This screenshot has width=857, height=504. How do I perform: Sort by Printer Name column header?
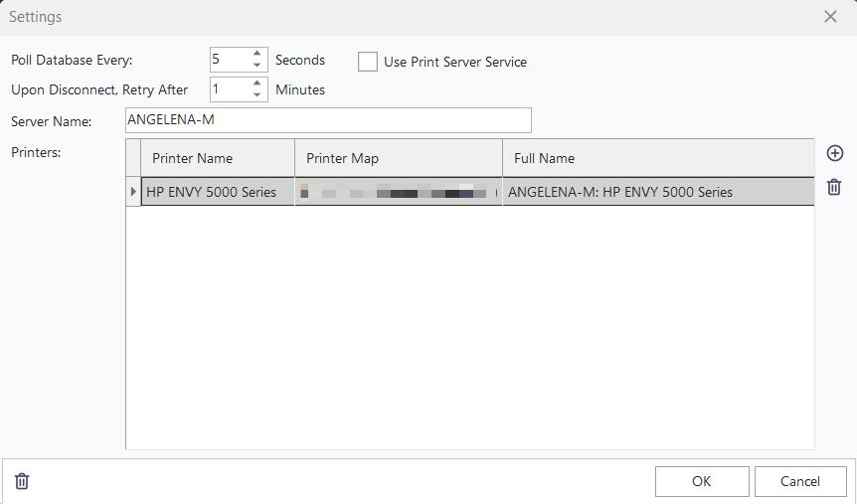[x=218, y=158]
